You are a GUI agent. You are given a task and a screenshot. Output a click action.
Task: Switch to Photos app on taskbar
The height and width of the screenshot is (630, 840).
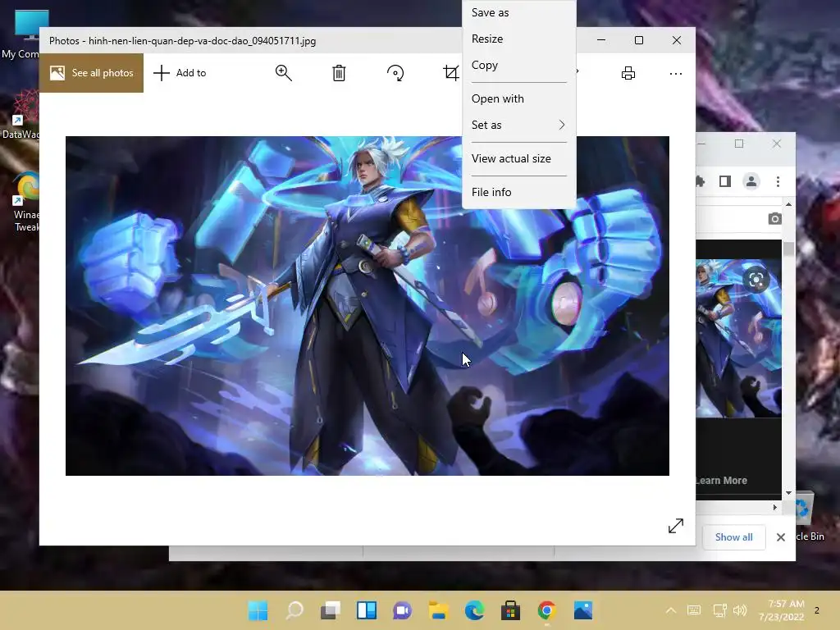583,610
